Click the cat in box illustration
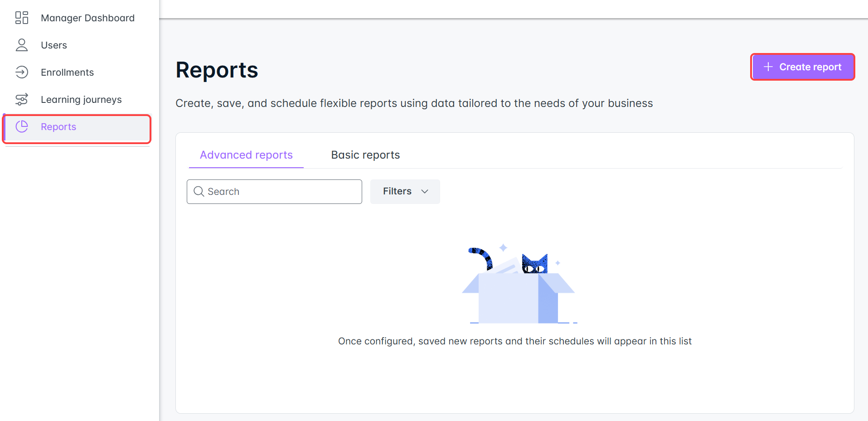 coord(519,285)
